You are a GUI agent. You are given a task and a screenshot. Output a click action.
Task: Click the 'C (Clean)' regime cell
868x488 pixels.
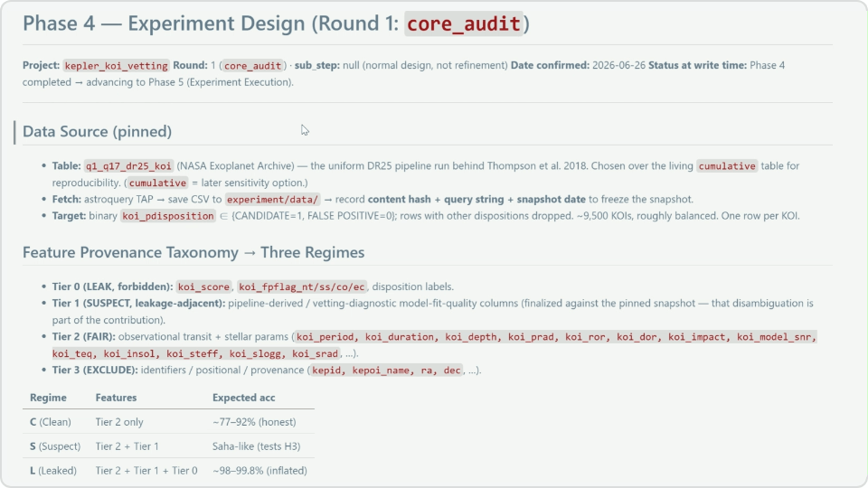51,422
